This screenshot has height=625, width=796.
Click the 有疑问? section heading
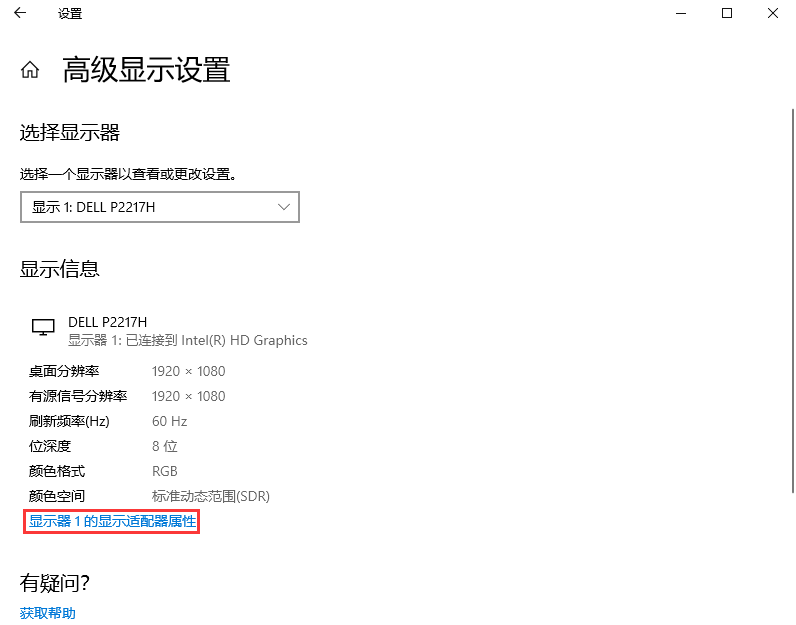[55, 582]
